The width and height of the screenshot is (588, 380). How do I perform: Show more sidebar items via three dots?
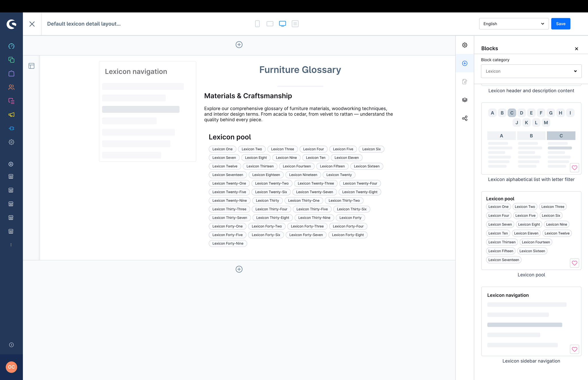[x=11, y=245]
